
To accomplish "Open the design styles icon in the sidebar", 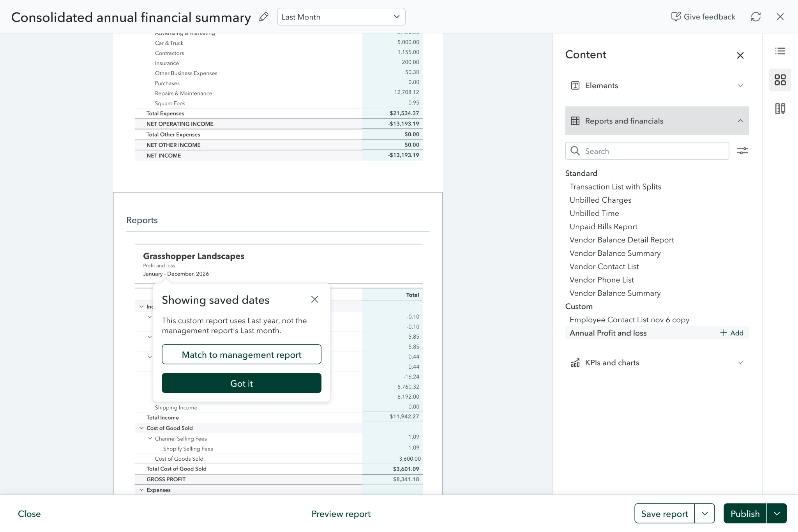I will [780, 109].
